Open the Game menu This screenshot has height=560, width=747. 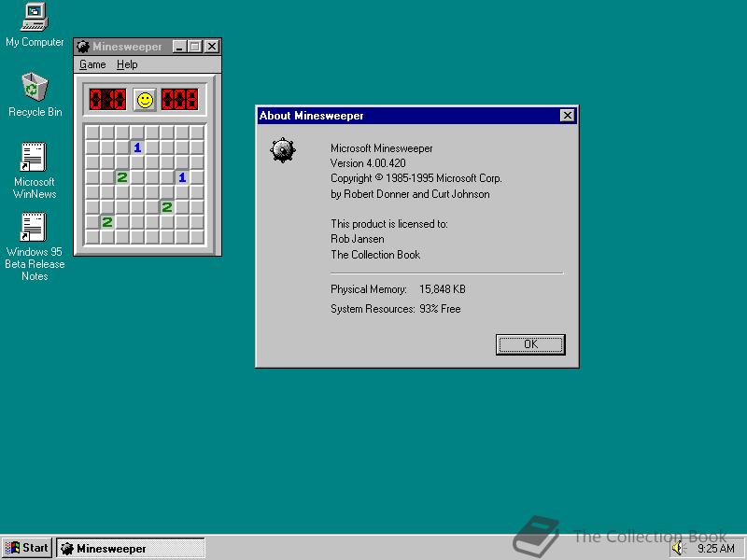[x=92, y=64]
